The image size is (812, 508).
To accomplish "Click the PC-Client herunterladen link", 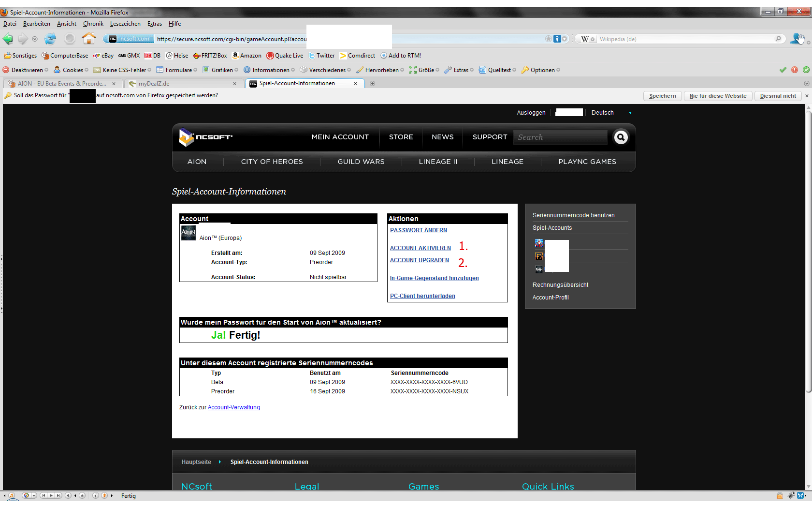I will coord(422,296).
